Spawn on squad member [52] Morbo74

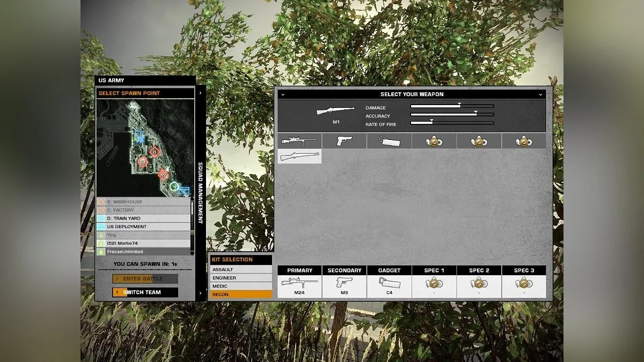pyautogui.click(x=143, y=243)
